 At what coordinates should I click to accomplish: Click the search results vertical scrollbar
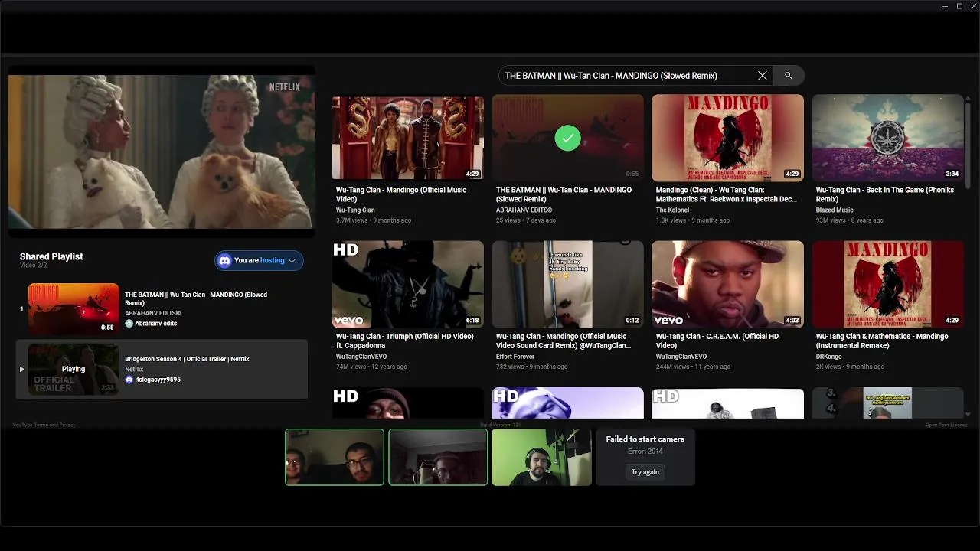(x=968, y=145)
